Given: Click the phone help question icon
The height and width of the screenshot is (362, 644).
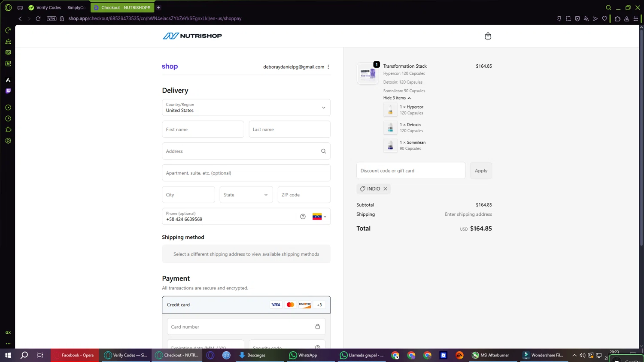Looking at the screenshot, I should click(303, 217).
